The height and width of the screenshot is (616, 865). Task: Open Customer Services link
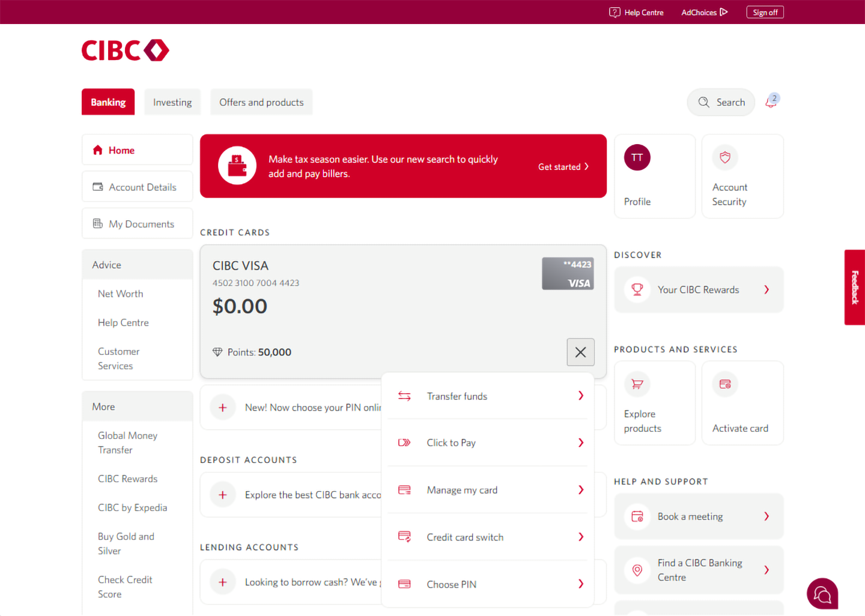coord(118,358)
